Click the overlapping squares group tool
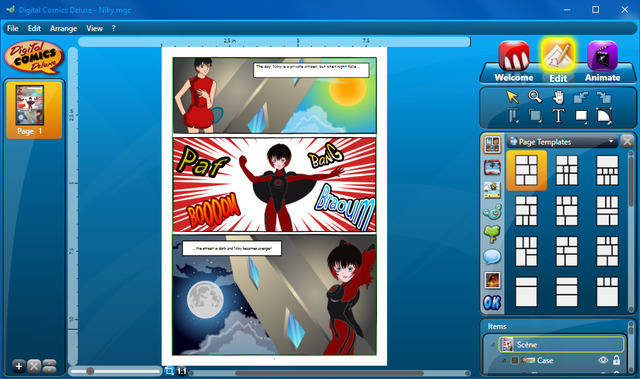640x379 pixels. click(x=535, y=116)
